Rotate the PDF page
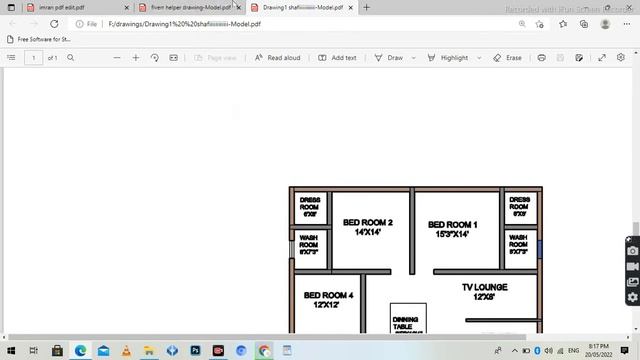This screenshot has width=640, height=360. coord(155,58)
